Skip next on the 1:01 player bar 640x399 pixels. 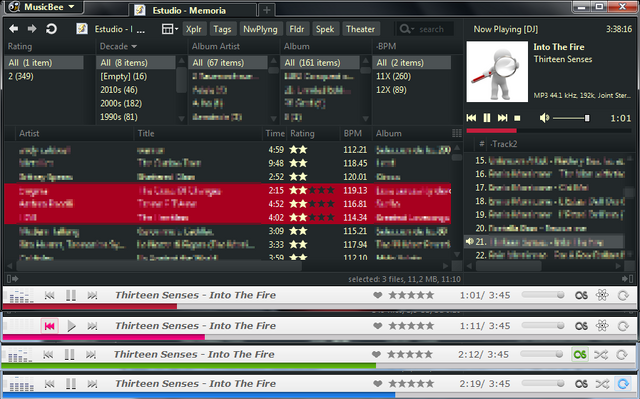92,295
